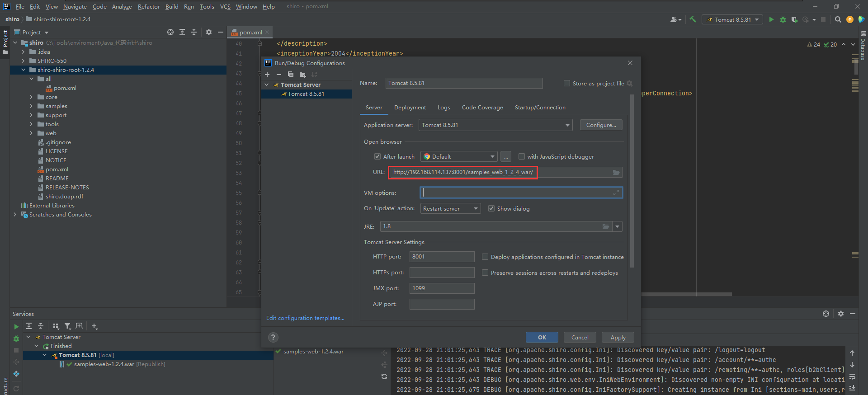Click the soft-wrap icon in console gutter
The width and height of the screenshot is (868, 395).
pos(852,376)
